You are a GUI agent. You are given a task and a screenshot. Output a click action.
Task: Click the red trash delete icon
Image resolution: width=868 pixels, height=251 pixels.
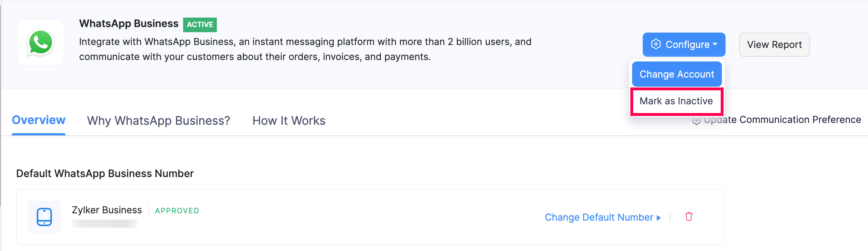coord(689,217)
